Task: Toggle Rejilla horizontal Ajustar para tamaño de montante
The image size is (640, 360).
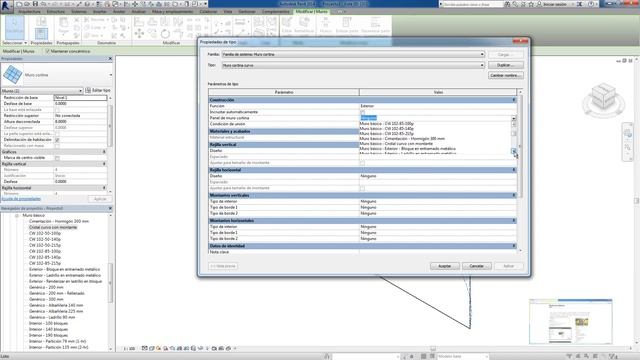Action: (x=362, y=188)
